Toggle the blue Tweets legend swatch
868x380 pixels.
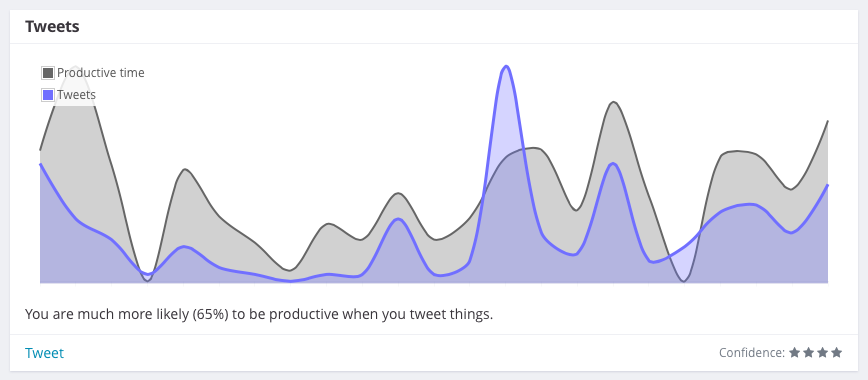(48, 95)
